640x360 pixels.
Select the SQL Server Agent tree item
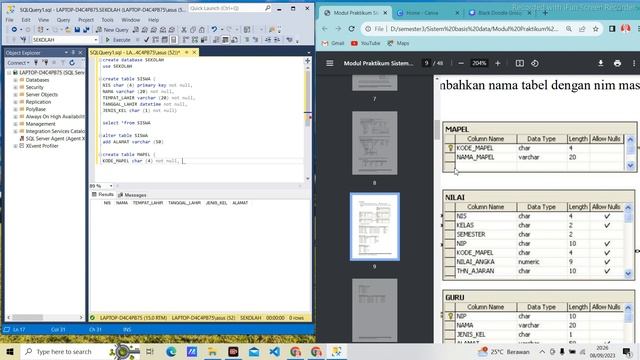52,139
